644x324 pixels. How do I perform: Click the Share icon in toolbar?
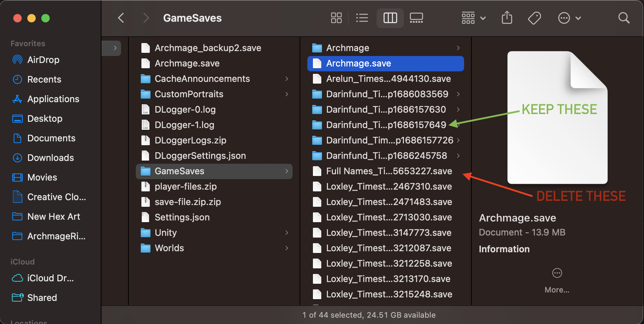pos(507,18)
